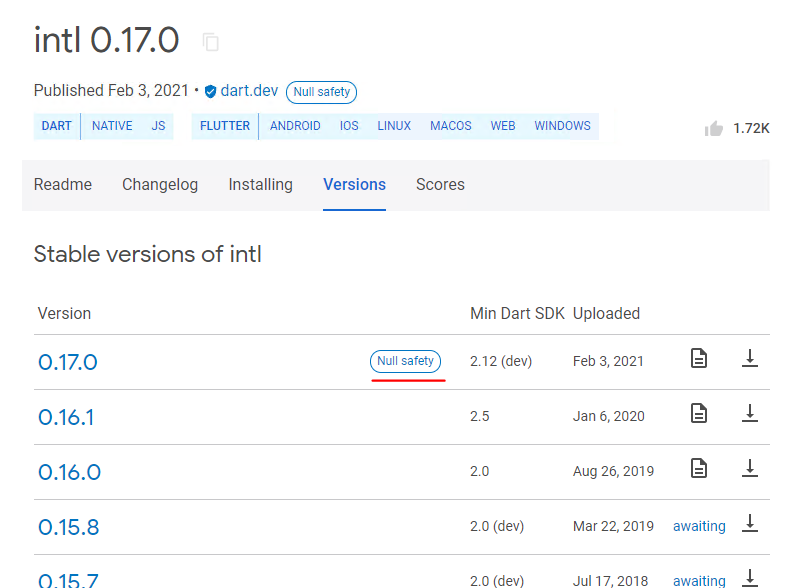Click the thumbs-up like icon
Image resolution: width=795 pixels, height=588 pixels.
pyautogui.click(x=714, y=129)
